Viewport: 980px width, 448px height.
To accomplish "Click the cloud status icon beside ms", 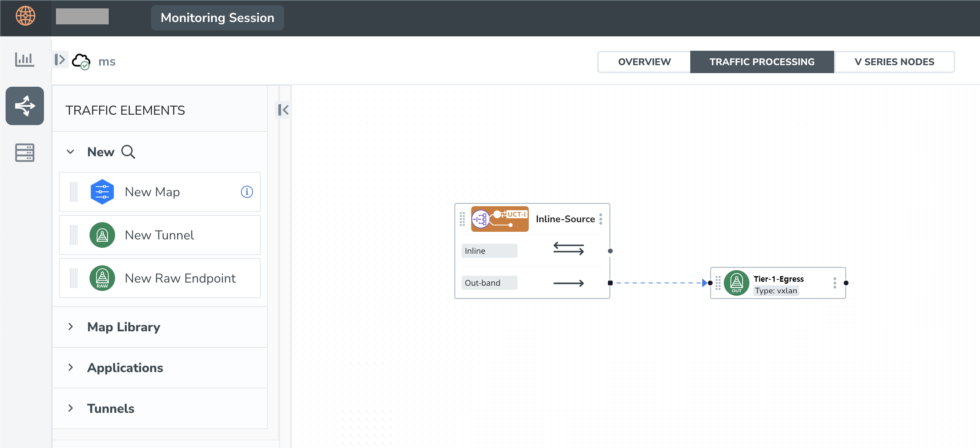I will [81, 61].
